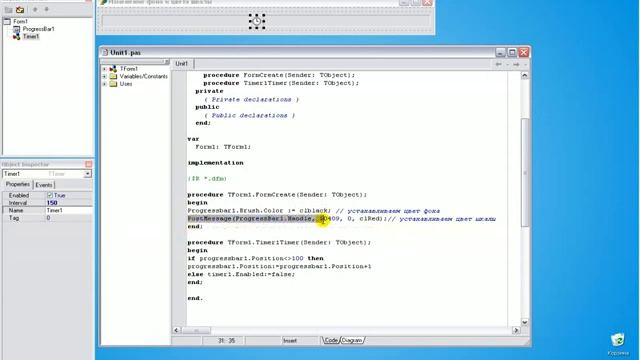Image resolution: width=640 pixels, height=360 pixels.
Task: Click the horizontal scrollbar right arrow in editor
Action: coord(516,330)
